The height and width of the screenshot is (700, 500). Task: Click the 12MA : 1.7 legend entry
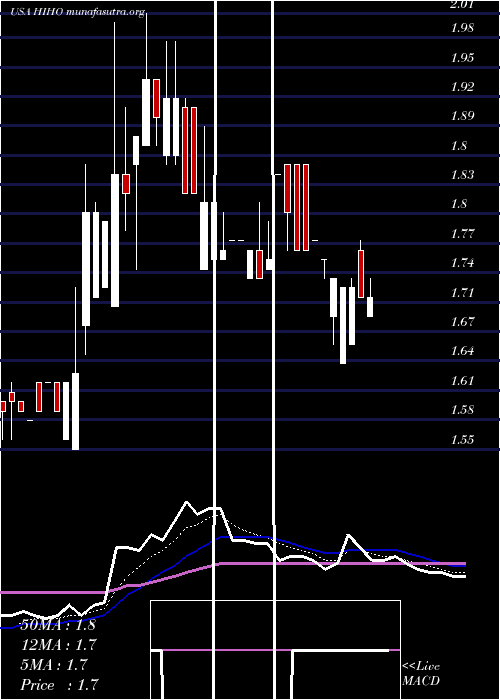59,645
